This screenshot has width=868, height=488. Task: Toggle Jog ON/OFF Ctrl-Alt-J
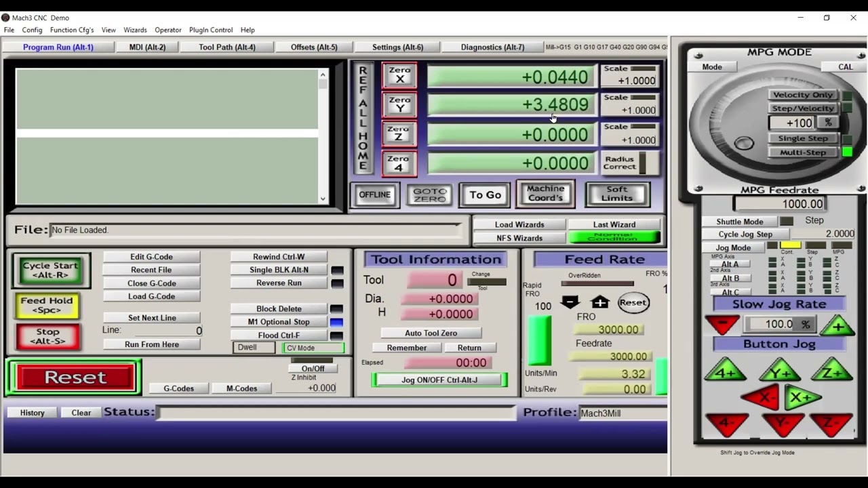click(x=439, y=380)
